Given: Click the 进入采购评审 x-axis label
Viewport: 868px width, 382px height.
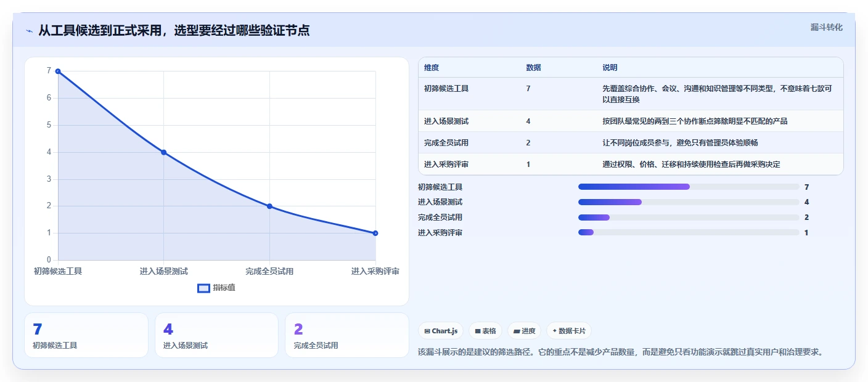Looking at the screenshot, I should tap(375, 272).
